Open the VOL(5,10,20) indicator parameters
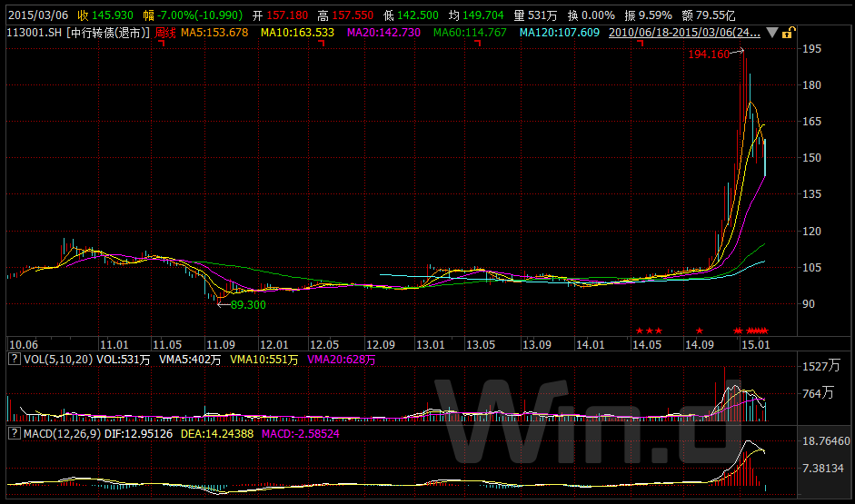Image resolution: width=855 pixels, height=504 pixels. (x=58, y=359)
